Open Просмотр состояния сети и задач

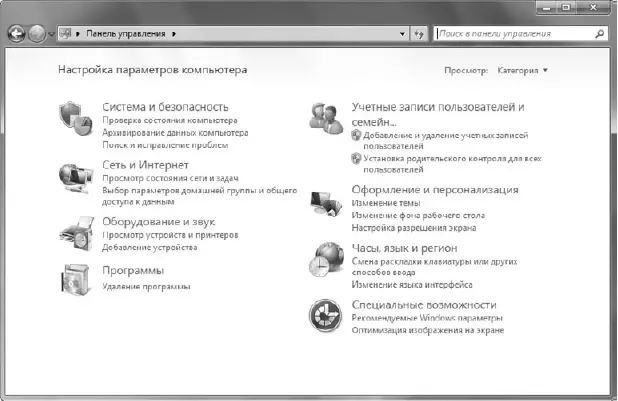[x=170, y=178]
